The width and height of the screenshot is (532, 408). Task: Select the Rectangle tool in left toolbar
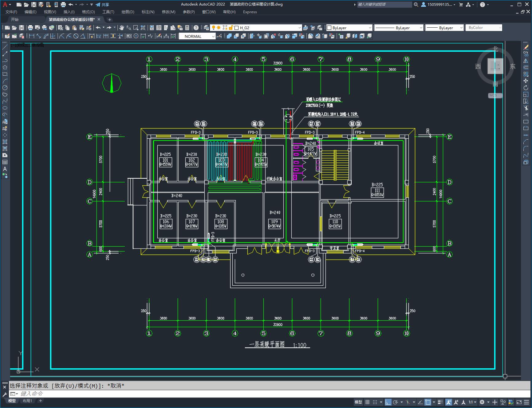click(5, 74)
